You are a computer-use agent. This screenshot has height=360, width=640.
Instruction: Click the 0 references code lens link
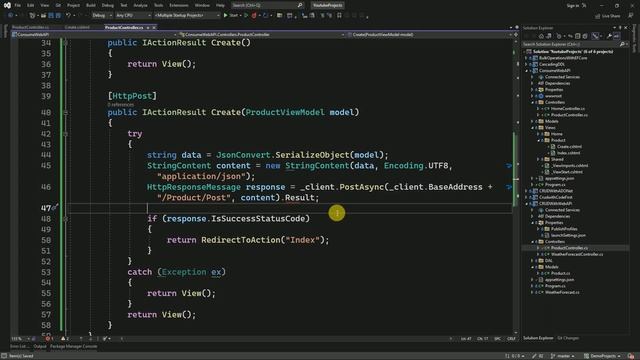(121, 105)
